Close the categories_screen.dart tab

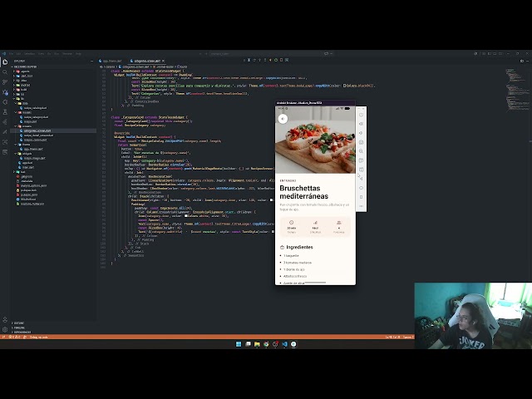pyautogui.click(x=163, y=61)
